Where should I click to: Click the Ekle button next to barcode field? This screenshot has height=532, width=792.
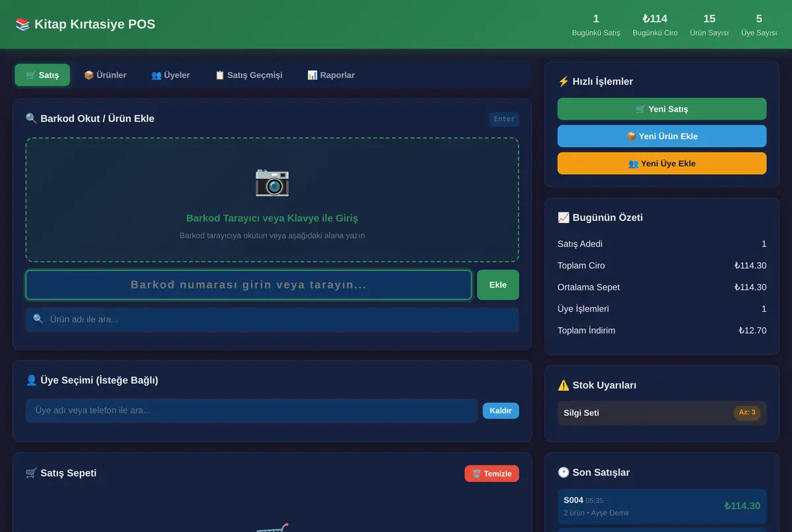click(x=498, y=285)
